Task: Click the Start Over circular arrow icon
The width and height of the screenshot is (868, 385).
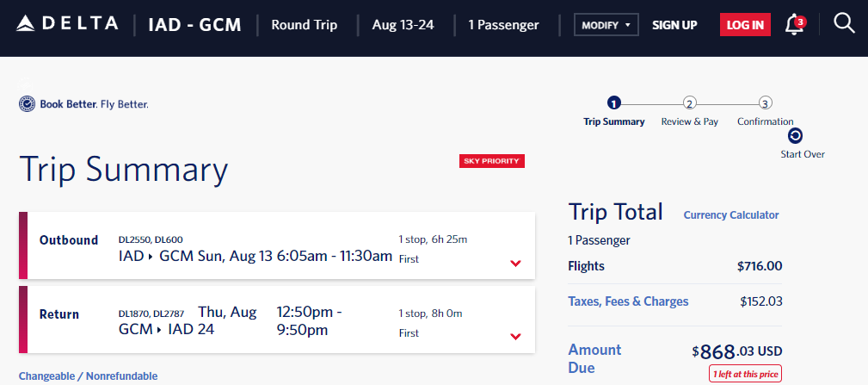Action: tap(795, 136)
